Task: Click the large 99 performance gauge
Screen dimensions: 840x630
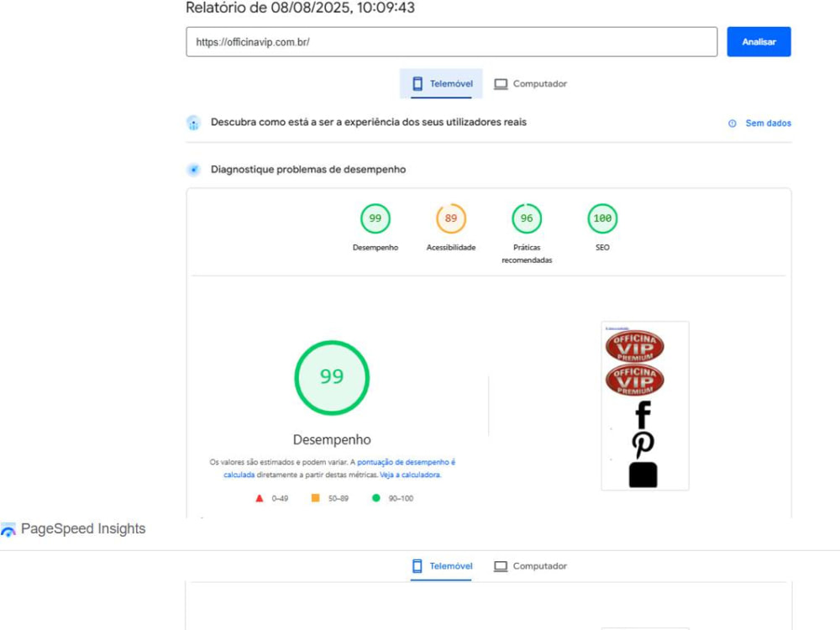Action: (x=332, y=378)
